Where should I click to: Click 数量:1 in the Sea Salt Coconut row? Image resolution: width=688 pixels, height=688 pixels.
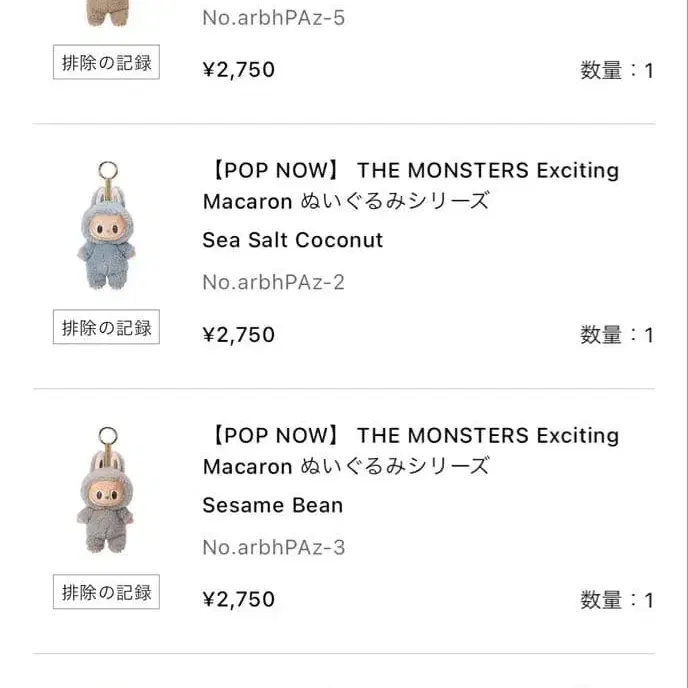point(616,335)
